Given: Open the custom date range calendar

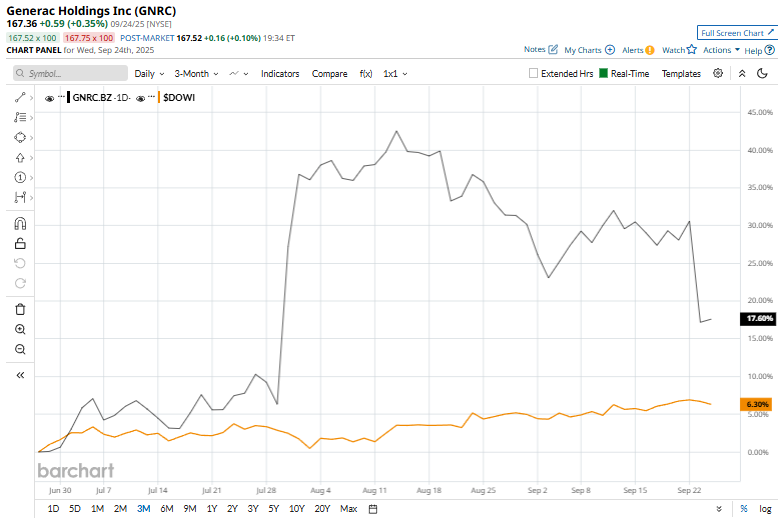Looking at the screenshot, I should pyautogui.click(x=373, y=509).
